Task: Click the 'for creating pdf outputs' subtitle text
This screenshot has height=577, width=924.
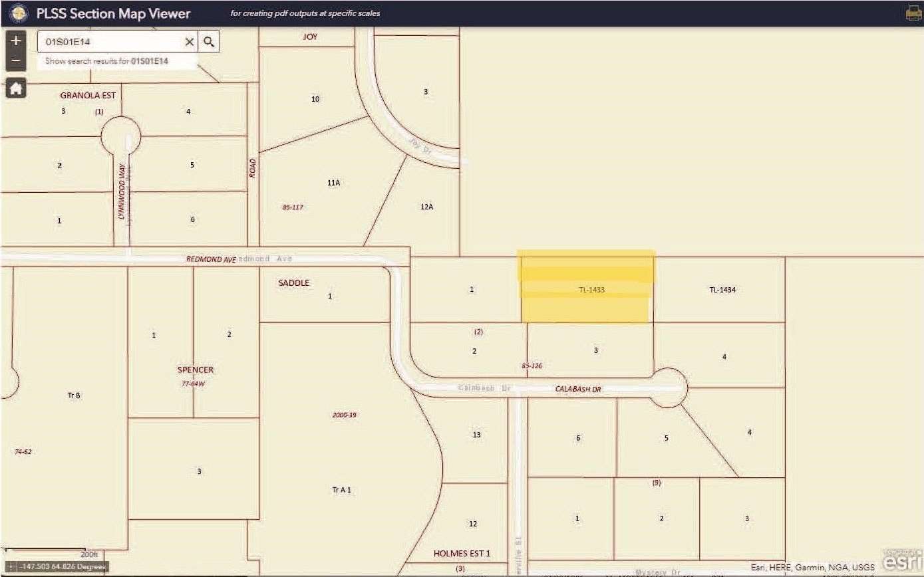Action: point(305,13)
